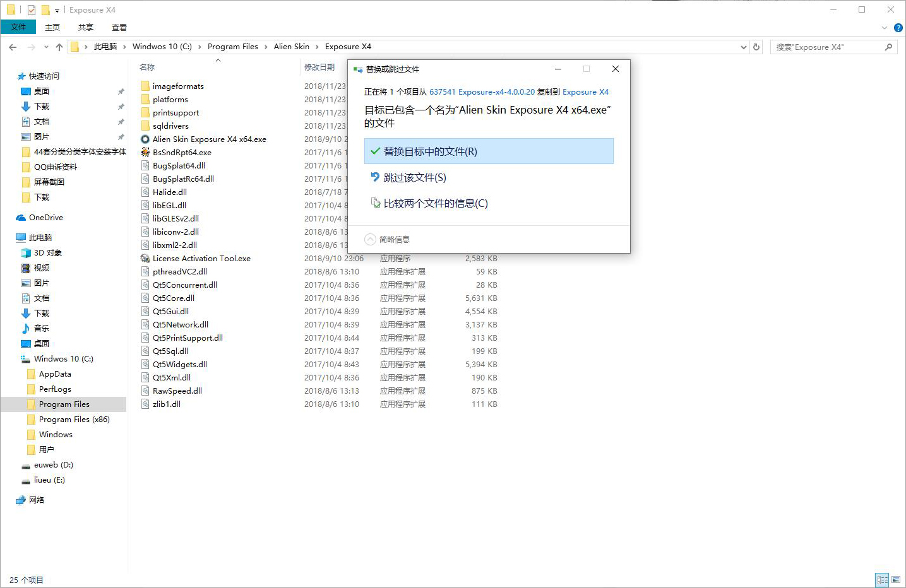Image resolution: width=906 pixels, height=588 pixels.
Task: Select the RawSpeed.dll file
Action: 177,391
